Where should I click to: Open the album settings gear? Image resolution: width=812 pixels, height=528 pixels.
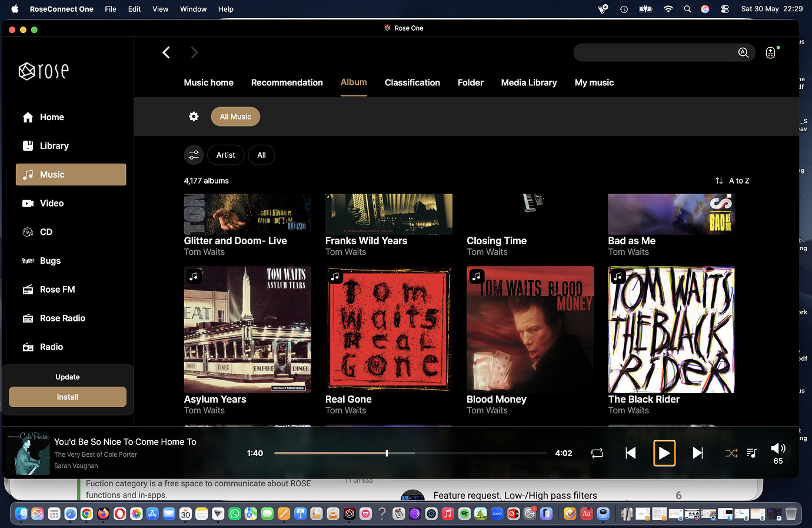pyautogui.click(x=194, y=117)
